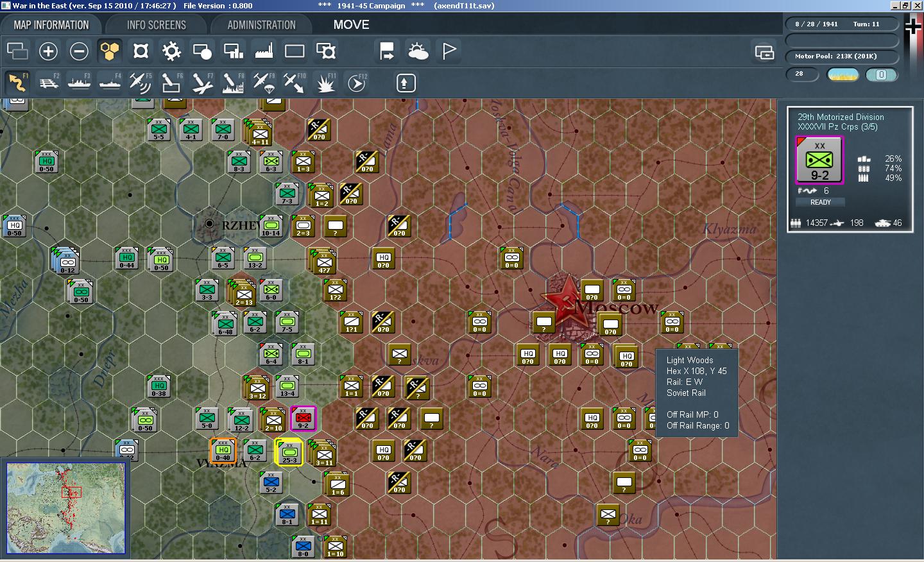Select the HQ 0-38 unit
Image resolution: width=924 pixels, height=562 pixels.
tap(158, 386)
